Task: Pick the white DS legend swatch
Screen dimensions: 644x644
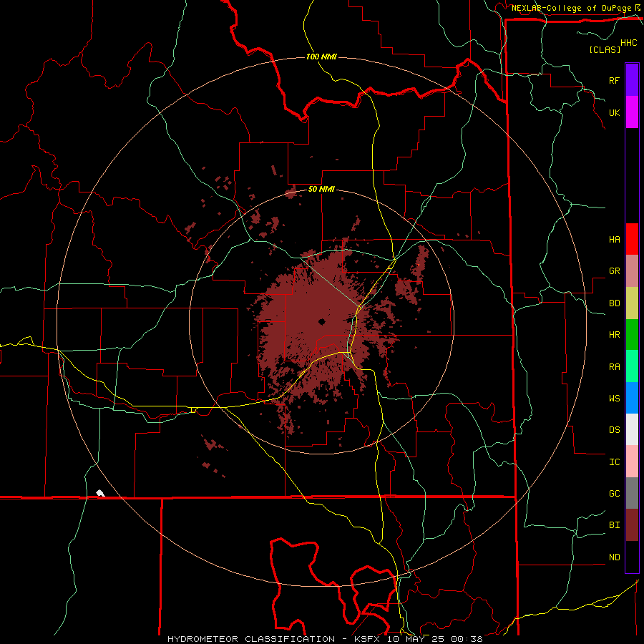Action: point(632,429)
